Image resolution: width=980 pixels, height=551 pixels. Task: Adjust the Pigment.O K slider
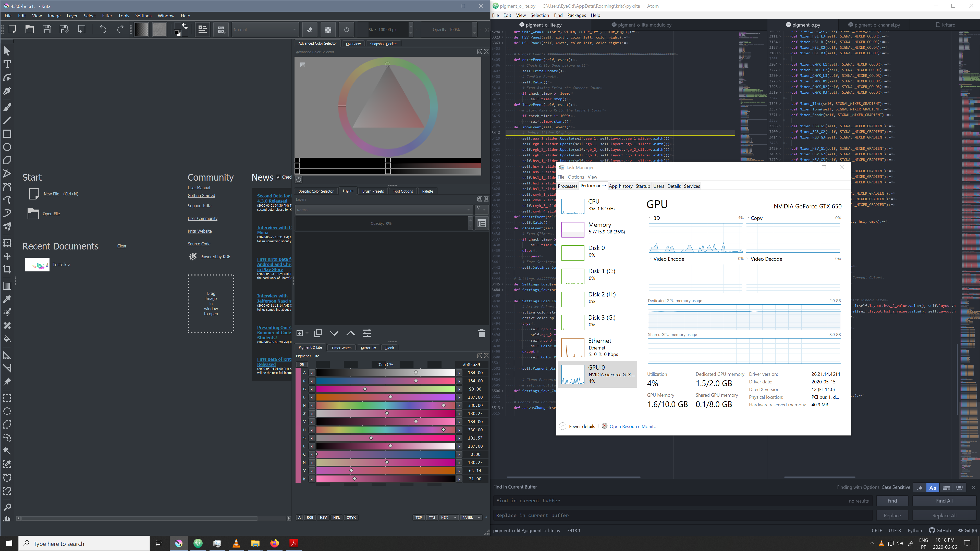[385, 479]
